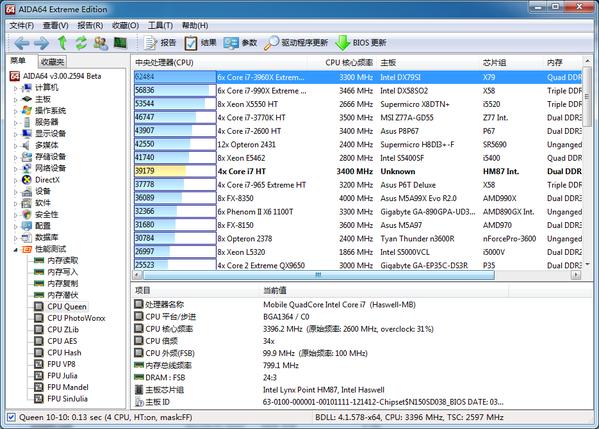Open the 参数 parameters toolbar button
The height and width of the screenshot is (429, 599).
(x=240, y=43)
